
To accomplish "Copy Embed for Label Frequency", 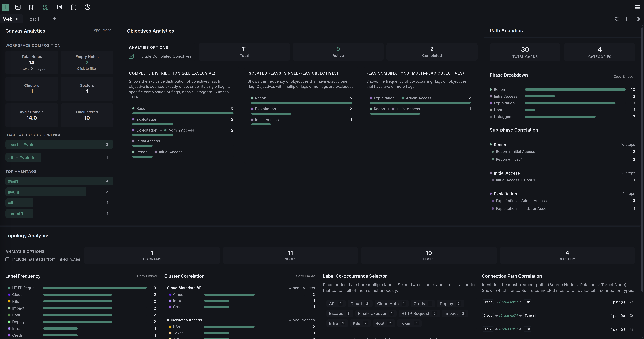I will [147, 276].
